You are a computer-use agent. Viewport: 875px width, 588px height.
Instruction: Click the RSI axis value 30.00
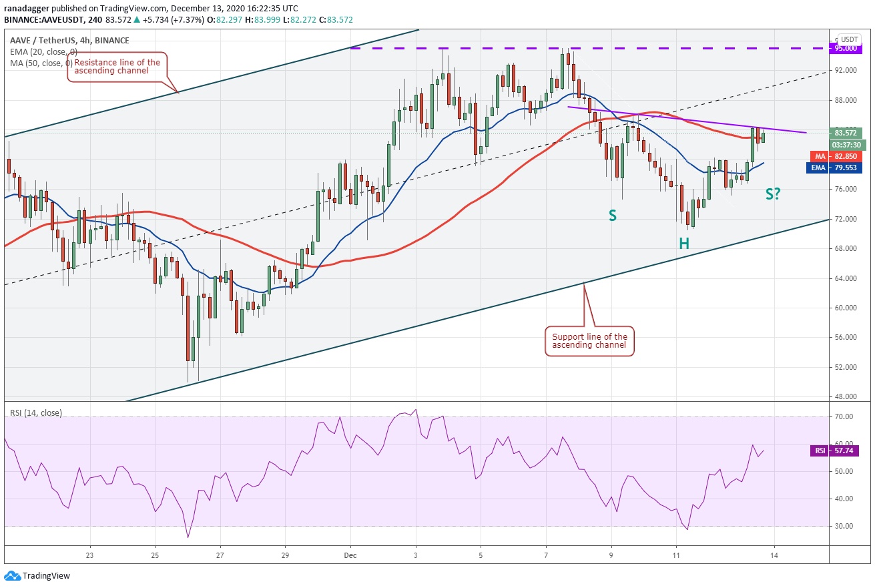(844, 526)
